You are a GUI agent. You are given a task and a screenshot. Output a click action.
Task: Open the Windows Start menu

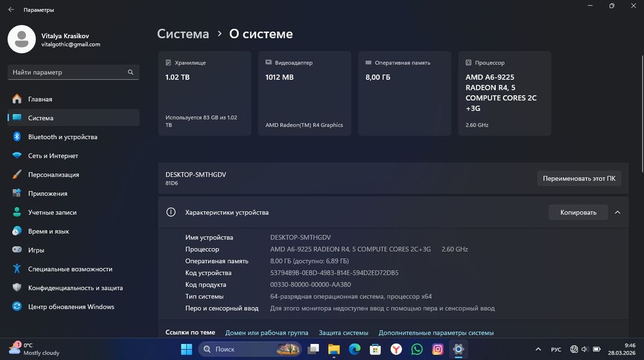point(187,349)
